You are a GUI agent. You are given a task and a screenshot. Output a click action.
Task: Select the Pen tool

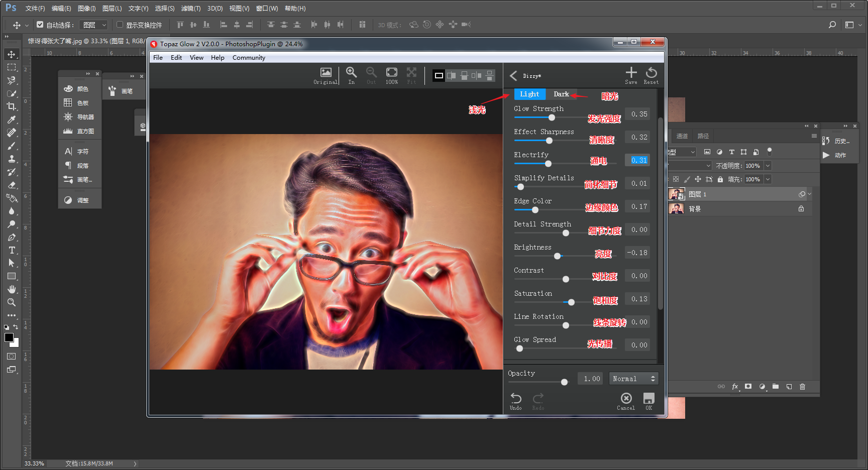(12, 237)
